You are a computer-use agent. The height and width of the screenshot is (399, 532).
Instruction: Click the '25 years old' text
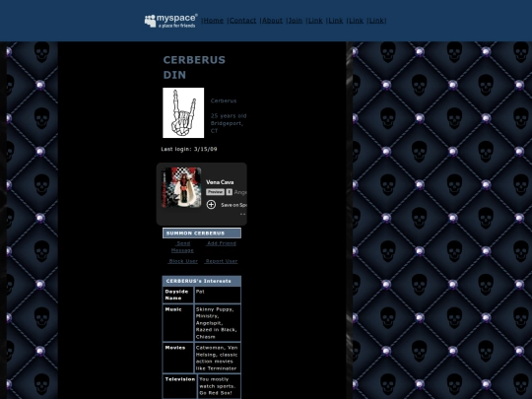click(x=229, y=115)
